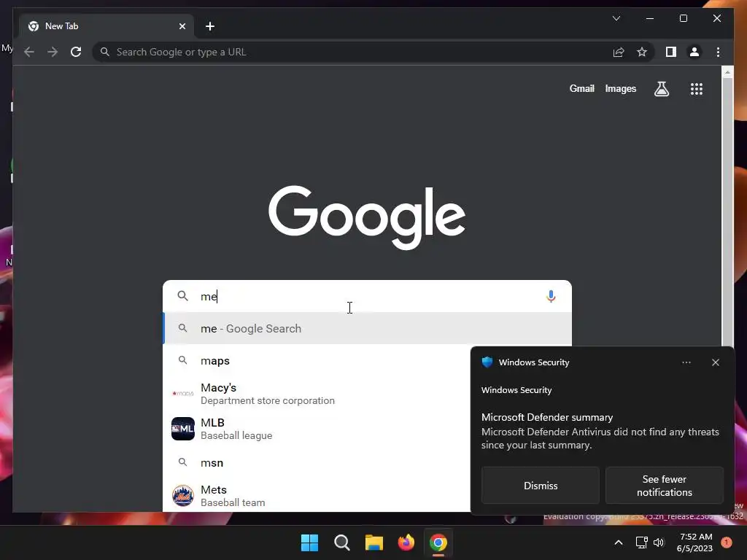Dismiss the Windows Security notification
This screenshot has width=747, height=560.
click(x=541, y=485)
